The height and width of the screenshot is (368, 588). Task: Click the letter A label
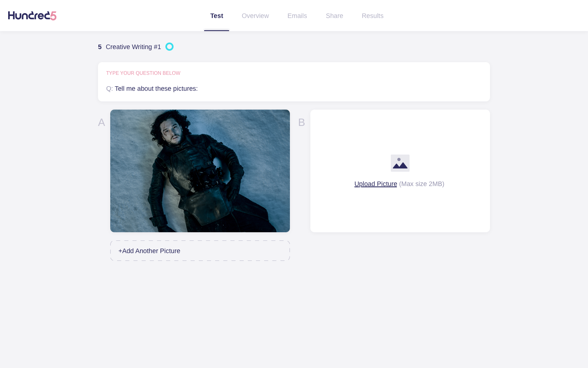tap(102, 122)
